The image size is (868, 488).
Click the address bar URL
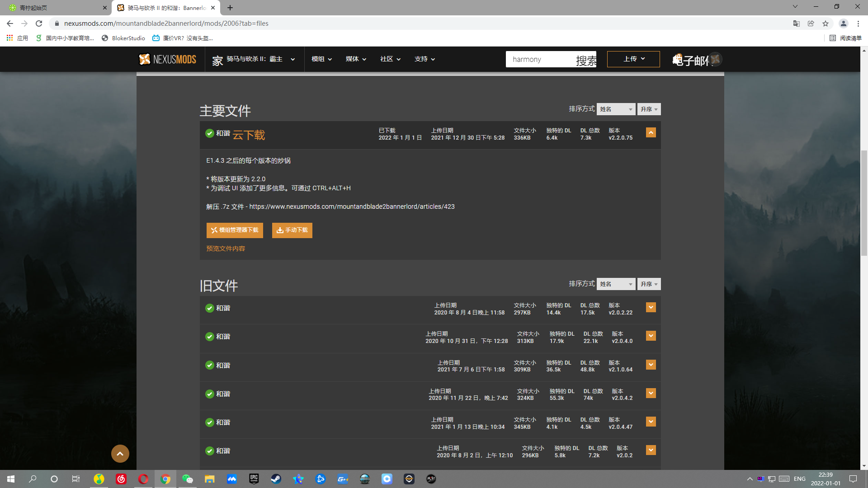click(x=166, y=23)
